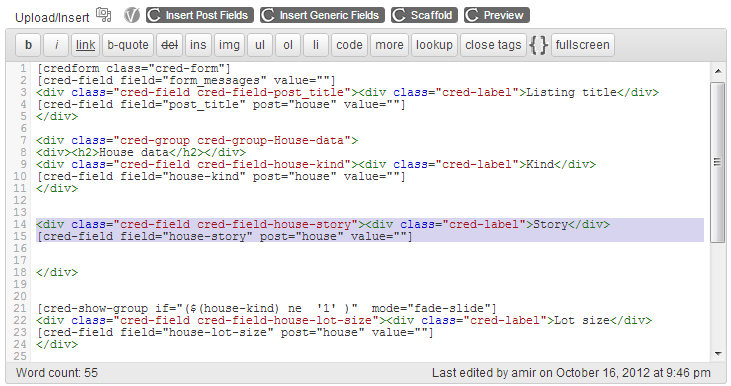
Task: Click the scrollbar up arrow
Action: pos(718,71)
